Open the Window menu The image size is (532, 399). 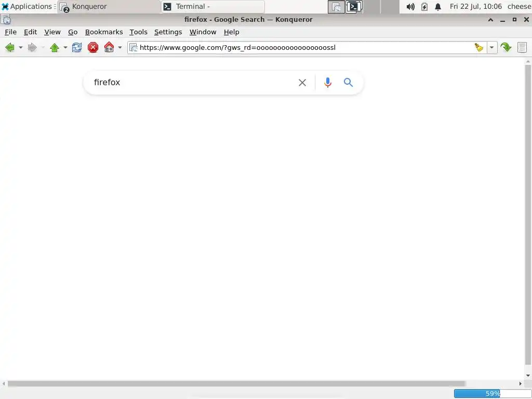(x=203, y=32)
